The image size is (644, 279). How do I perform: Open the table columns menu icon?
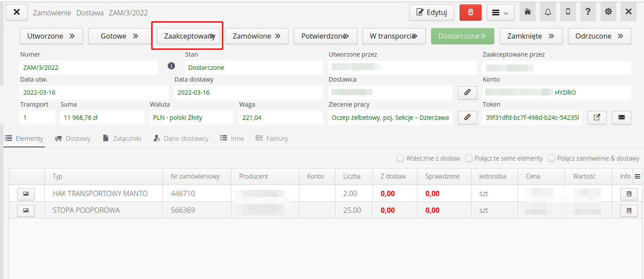coord(638,176)
